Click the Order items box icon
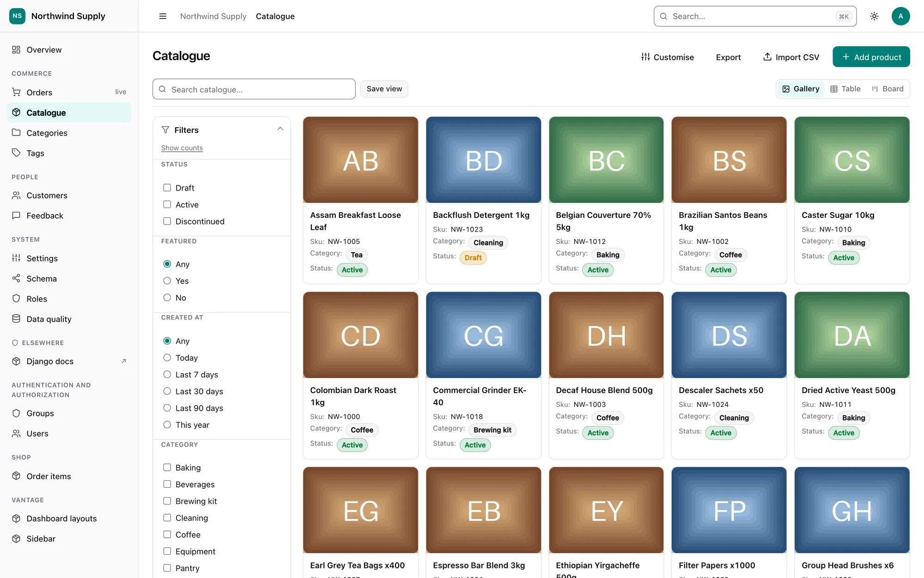Image resolution: width=924 pixels, height=578 pixels. (16, 476)
